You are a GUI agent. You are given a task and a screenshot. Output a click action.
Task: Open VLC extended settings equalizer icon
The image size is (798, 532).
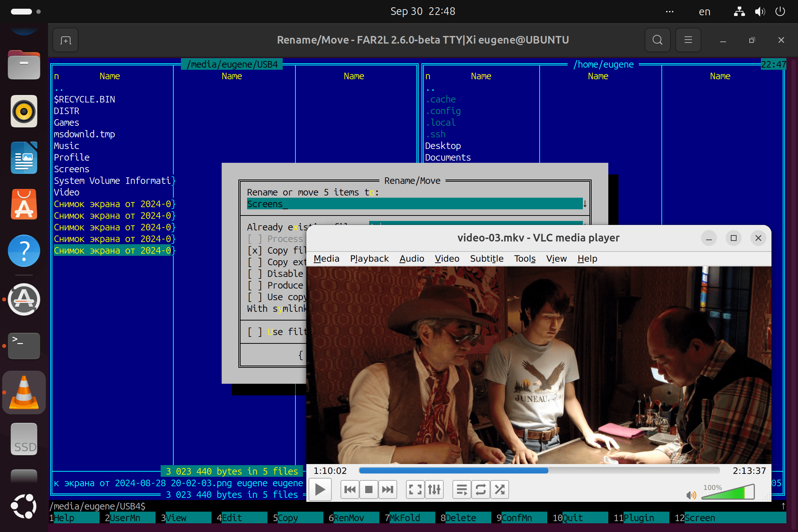[x=434, y=489]
